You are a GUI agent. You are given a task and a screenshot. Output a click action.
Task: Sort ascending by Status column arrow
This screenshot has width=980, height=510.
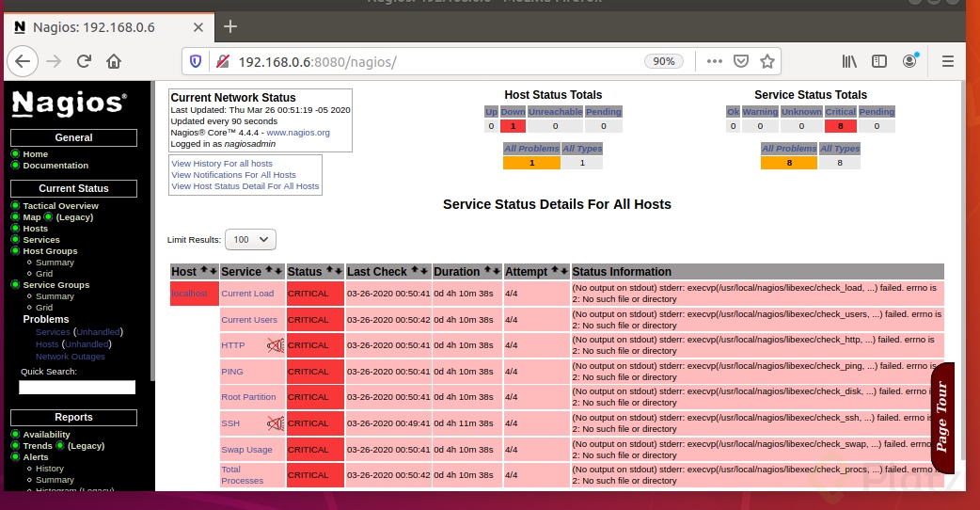coord(331,271)
